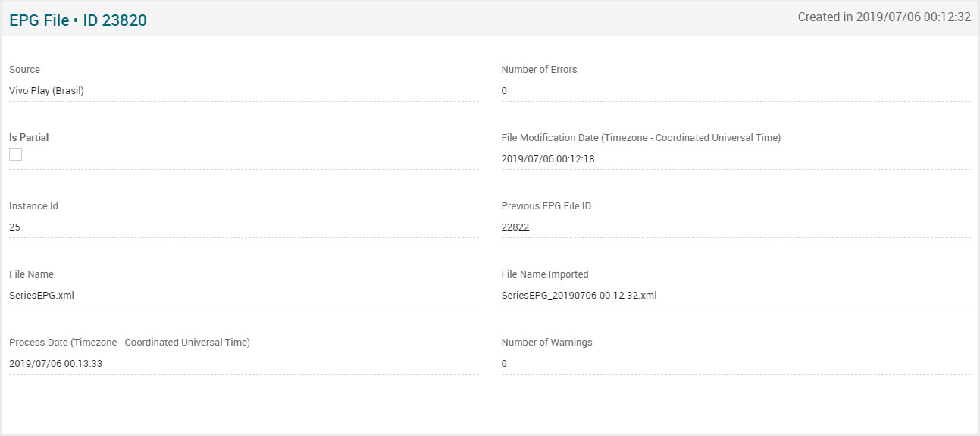This screenshot has height=436, width=980.
Task: Toggle the Is Partial checkbox
Action: [x=16, y=155]
